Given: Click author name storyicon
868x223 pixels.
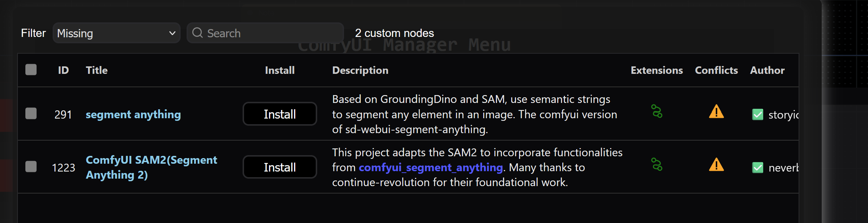Looking at the screenshot, I should tap(784, 114).
